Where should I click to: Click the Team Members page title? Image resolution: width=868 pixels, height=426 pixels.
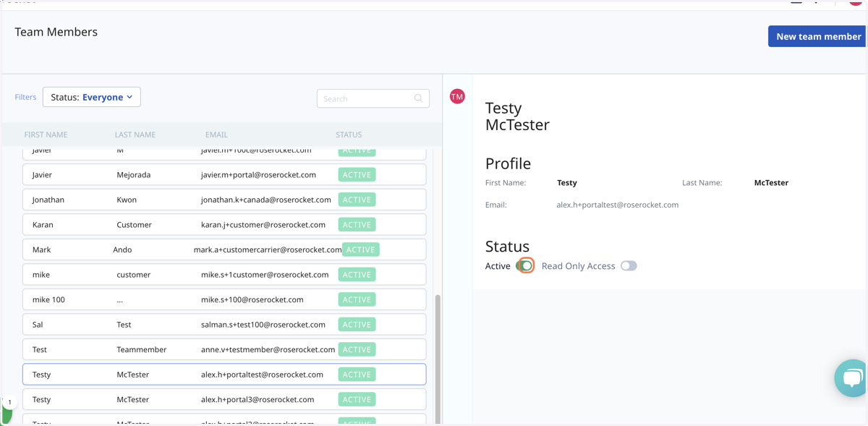(x=56, y=32)
